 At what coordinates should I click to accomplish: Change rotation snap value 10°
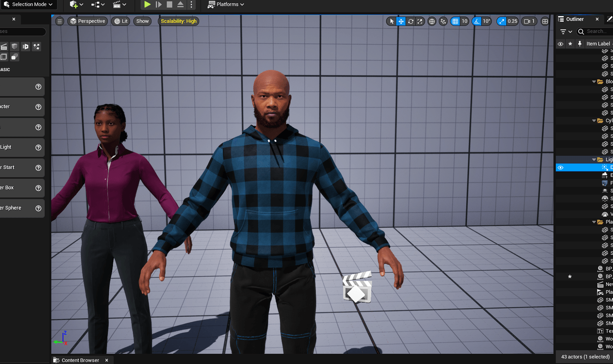coord(486,21)
